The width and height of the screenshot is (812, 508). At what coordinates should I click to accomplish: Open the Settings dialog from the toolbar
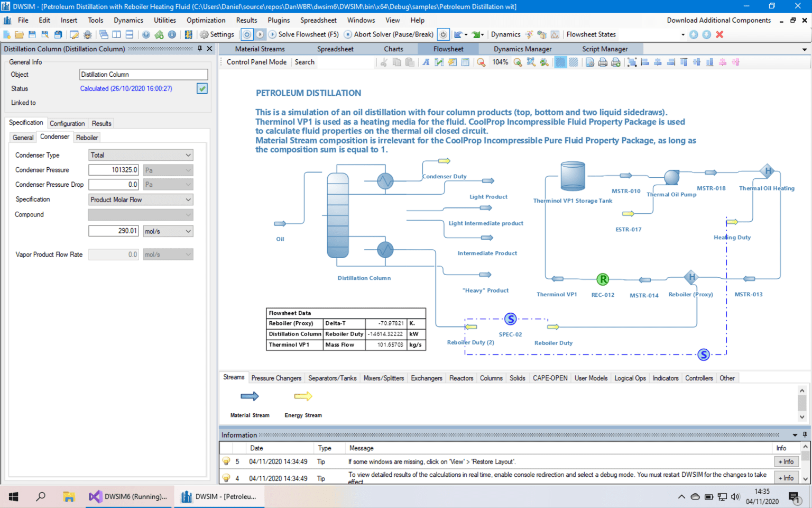click(x=217, y=34)
